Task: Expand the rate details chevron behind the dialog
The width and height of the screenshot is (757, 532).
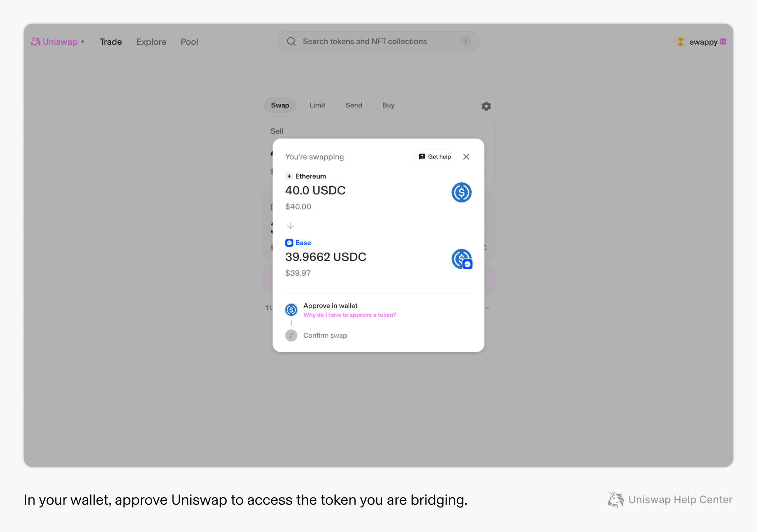Action: 487,307
